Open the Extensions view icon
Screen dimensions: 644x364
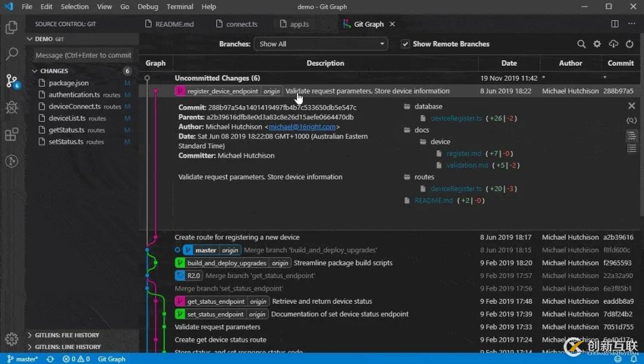[x=11, y=134]
